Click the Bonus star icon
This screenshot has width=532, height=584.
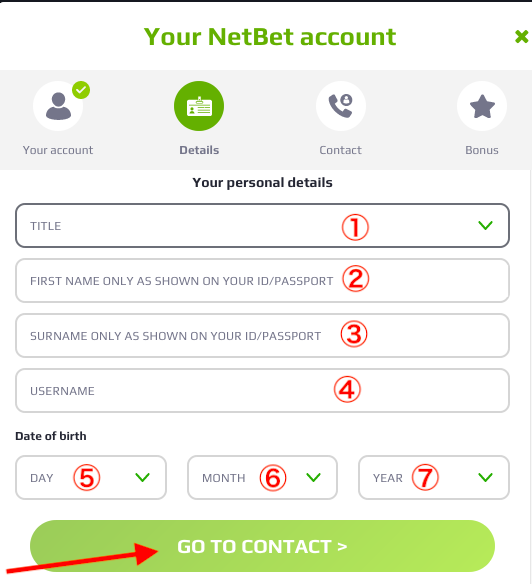(x=482, y=106)
